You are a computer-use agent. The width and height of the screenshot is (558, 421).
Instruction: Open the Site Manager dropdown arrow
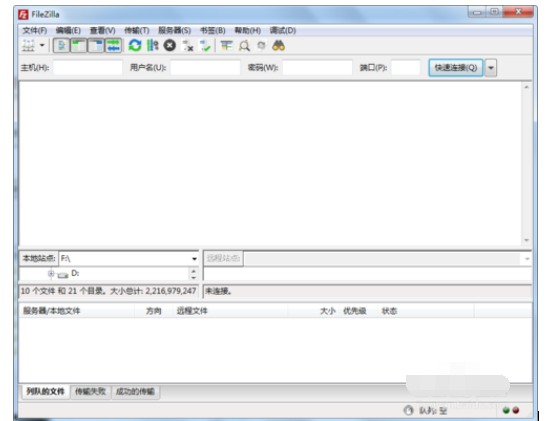(x=42, y=46)
